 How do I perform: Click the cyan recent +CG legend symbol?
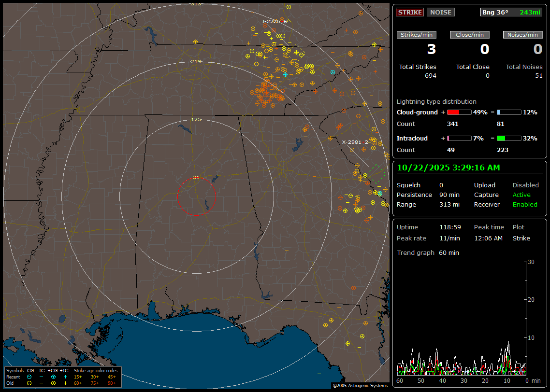click(x=53, y=377)
